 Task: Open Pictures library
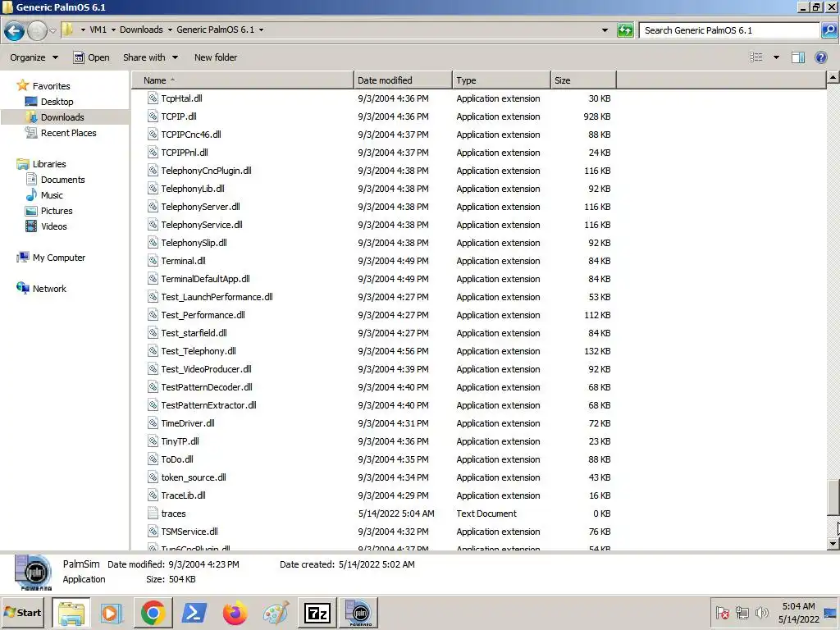coord(57,211)
